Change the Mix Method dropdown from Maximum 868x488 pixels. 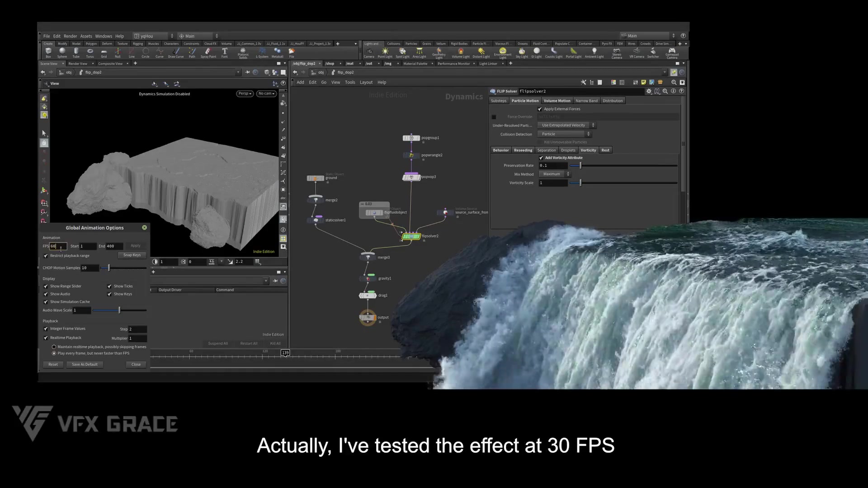(x=555, y=174)
